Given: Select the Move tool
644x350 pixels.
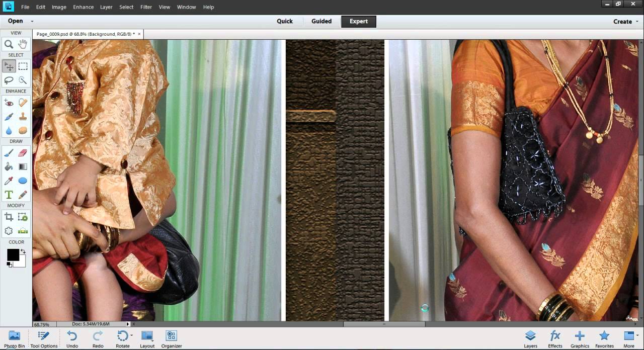Looking at the screenshot, I should click(x=9, y=66).
